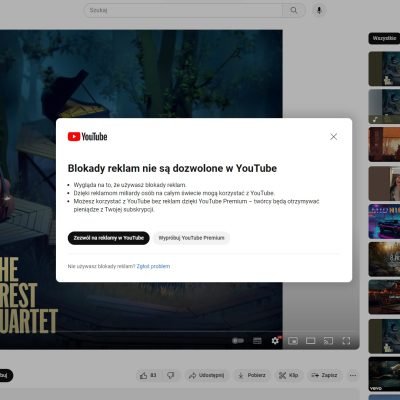Open the vevo recommended thumbnail
400x400 pixels.
(384, 374)
